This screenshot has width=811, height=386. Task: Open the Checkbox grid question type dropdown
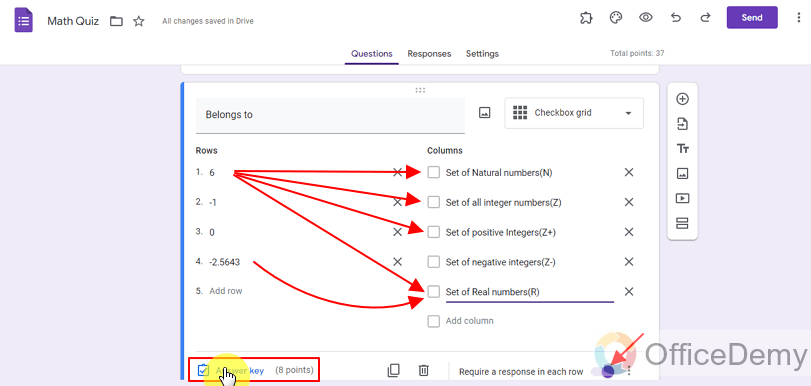(574, 113)
